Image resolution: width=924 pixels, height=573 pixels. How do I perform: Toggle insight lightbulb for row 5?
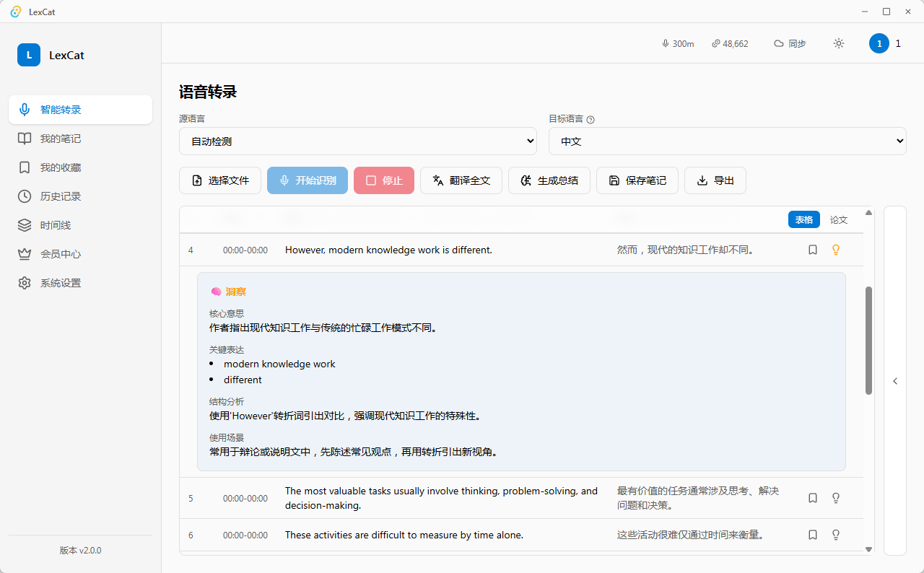[836, 498]
